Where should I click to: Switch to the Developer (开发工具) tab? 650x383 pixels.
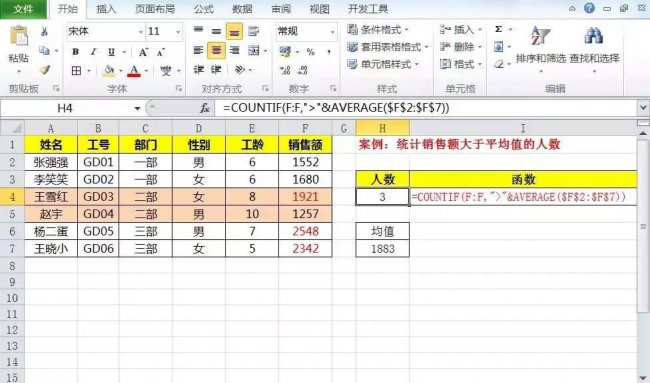368,9
